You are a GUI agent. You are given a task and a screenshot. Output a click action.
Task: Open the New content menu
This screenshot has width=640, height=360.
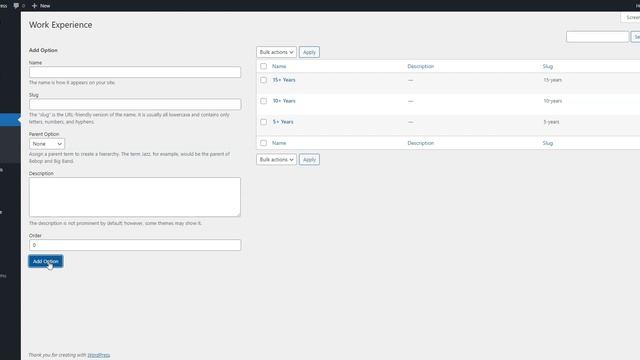tap(41, 6)
